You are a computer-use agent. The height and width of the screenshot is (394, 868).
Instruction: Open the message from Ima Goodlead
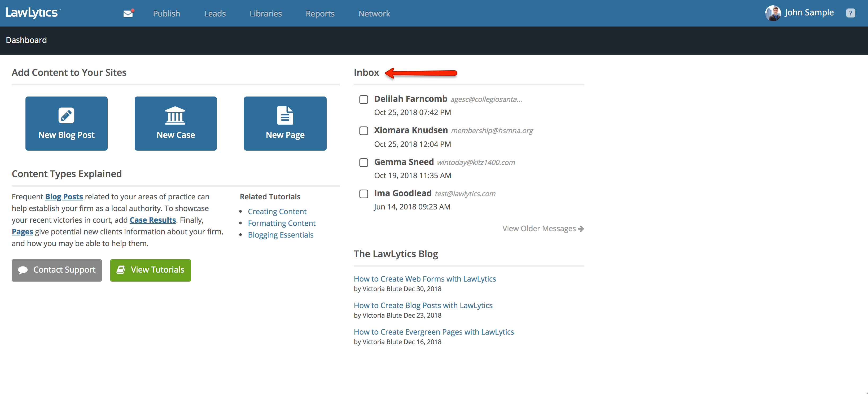(403, 193)
